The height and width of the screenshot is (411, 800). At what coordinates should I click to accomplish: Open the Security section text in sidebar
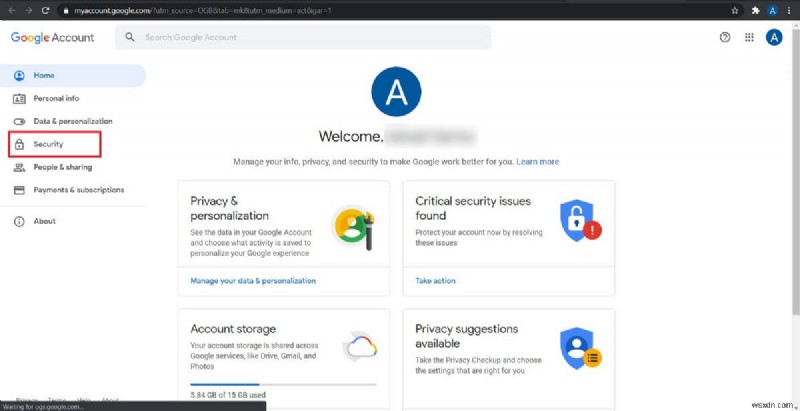coord(48,144)
